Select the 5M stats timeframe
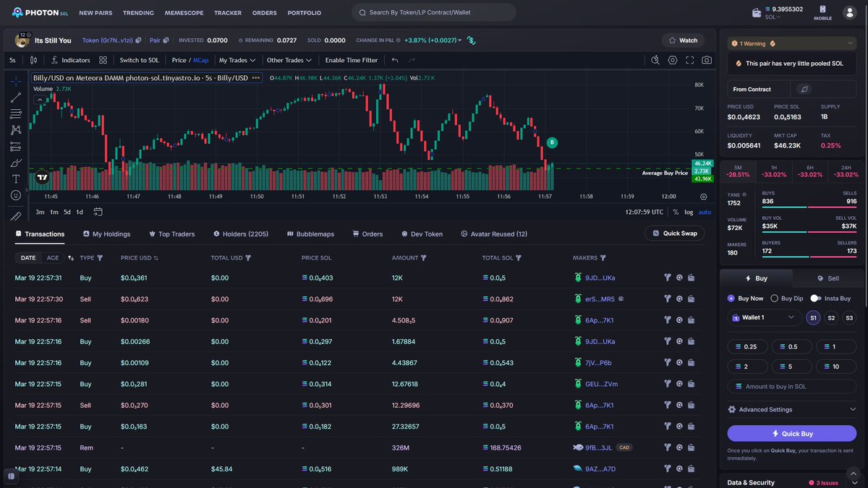This screenshot has width=868, height=488. 738,171
